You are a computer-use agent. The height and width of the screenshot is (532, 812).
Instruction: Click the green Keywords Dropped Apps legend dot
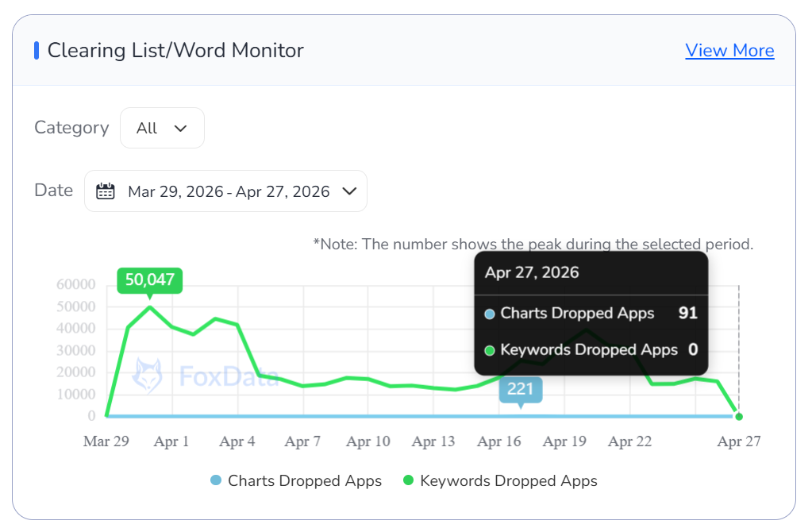coord(409,481)
